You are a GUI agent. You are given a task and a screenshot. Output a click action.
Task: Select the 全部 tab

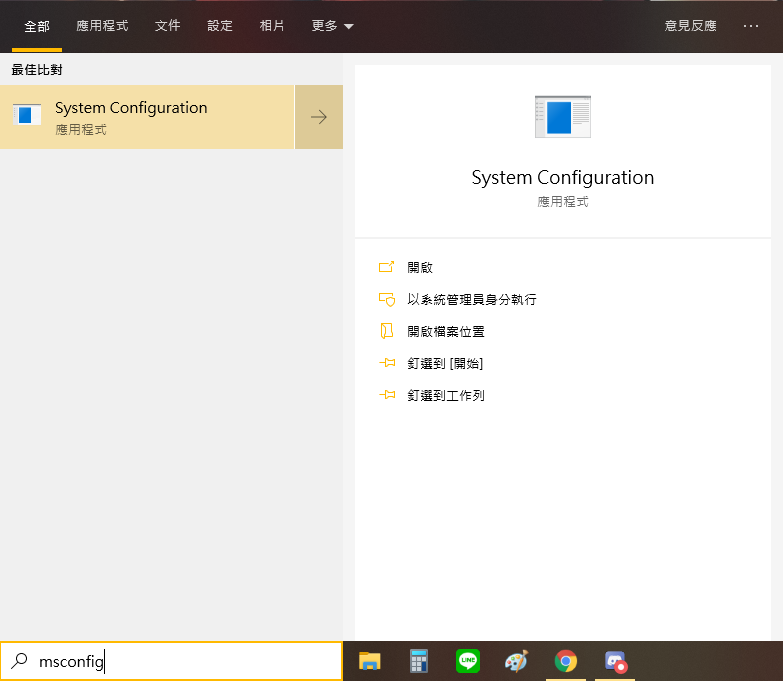(x=37, y=26)
